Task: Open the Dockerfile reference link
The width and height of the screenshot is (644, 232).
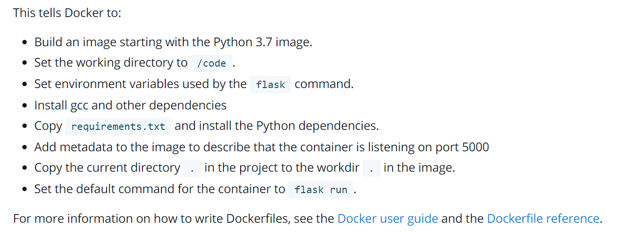Action: pyautogui.click(x=543, y=218)
